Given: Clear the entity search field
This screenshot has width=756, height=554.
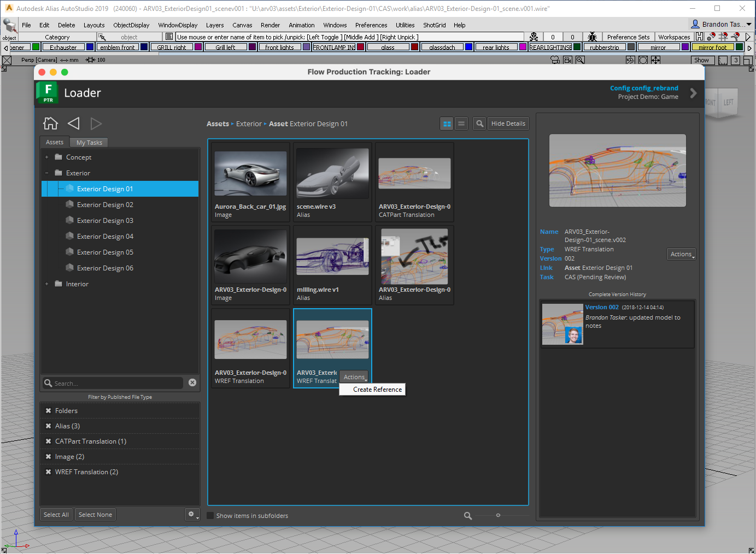Looking at the screenshot, I should pyautogui.click(x=192, y=382).
